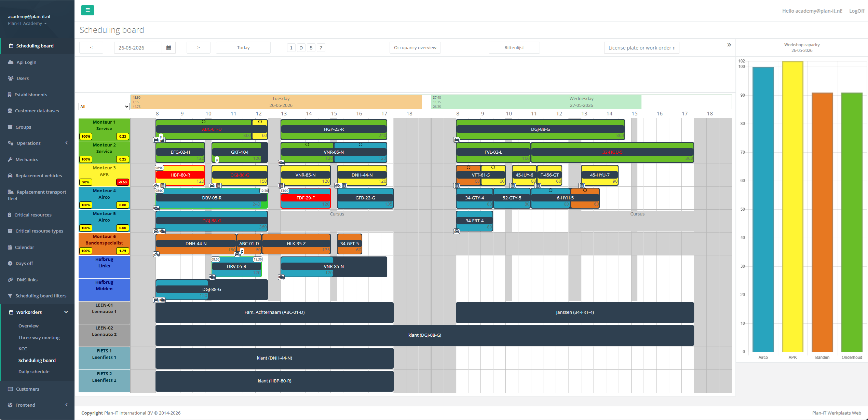The image size is (868, 420).
Task: Open the red FDF-29-F work order
Action: [x=306, y=198]
